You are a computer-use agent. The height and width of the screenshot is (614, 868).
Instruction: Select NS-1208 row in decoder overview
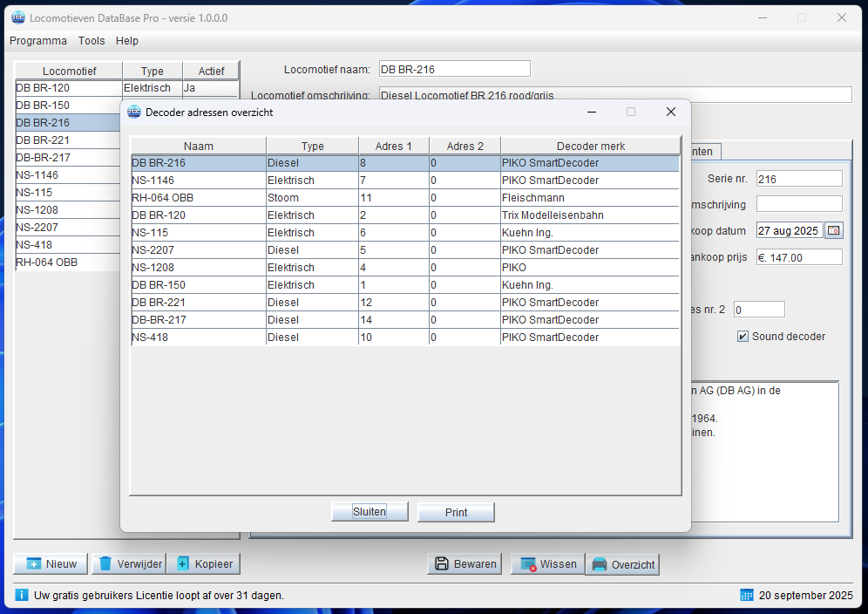point(199,268)
